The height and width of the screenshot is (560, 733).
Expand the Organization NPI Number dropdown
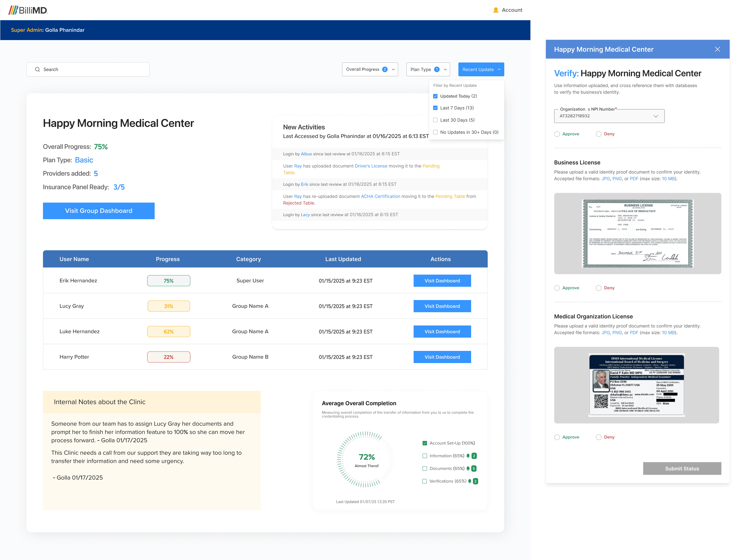coord(656,116)
